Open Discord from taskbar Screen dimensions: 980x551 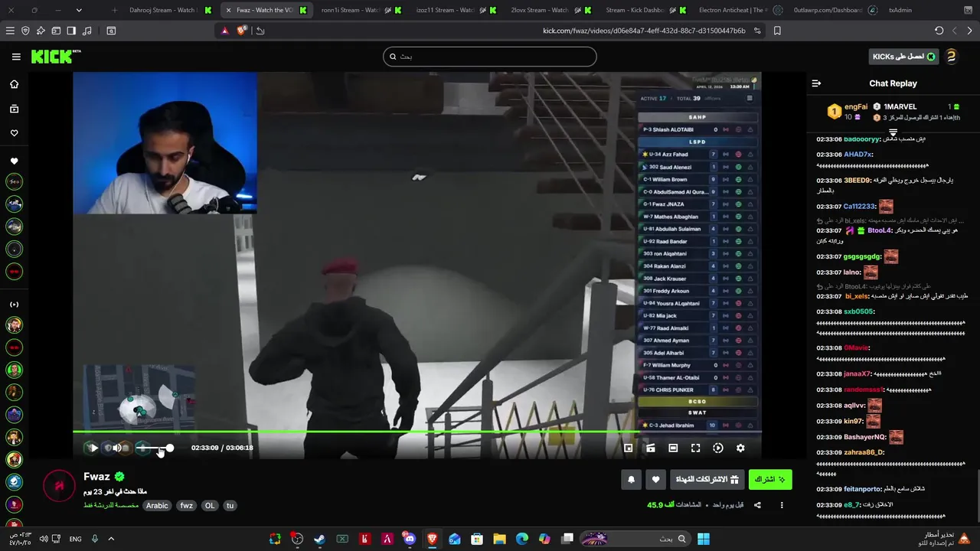pos(410,539)
